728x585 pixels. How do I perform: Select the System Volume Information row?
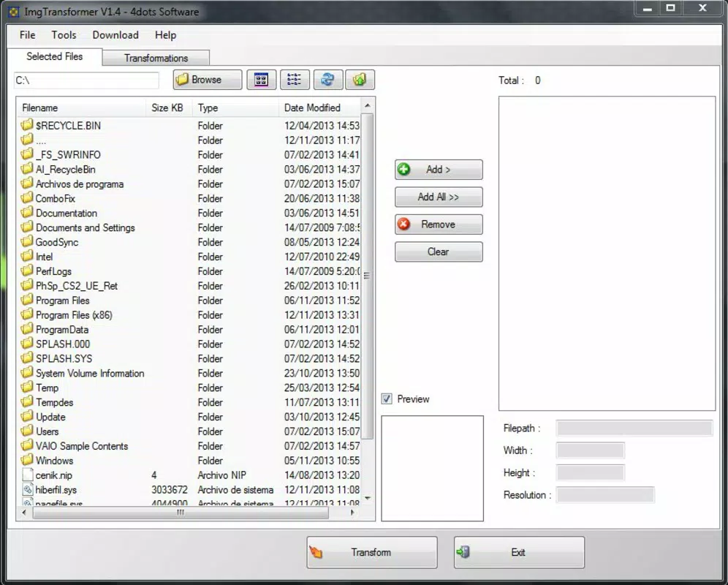(189, 373)
